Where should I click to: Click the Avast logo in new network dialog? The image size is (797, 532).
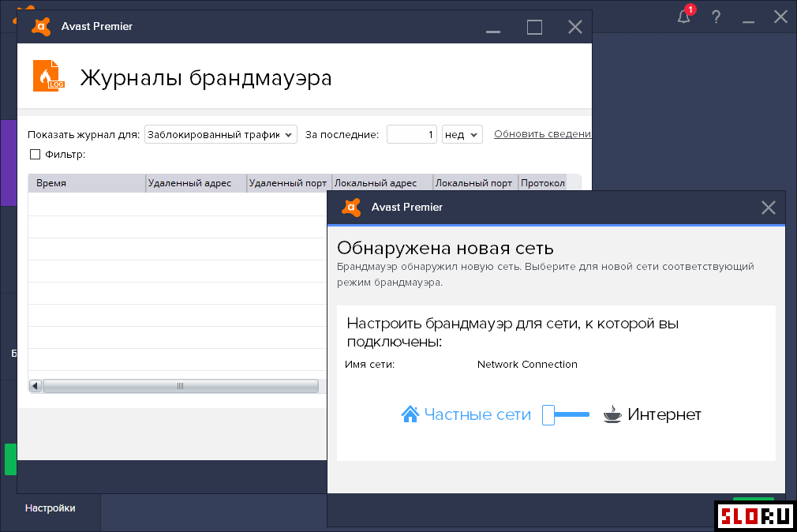(351, 207)
